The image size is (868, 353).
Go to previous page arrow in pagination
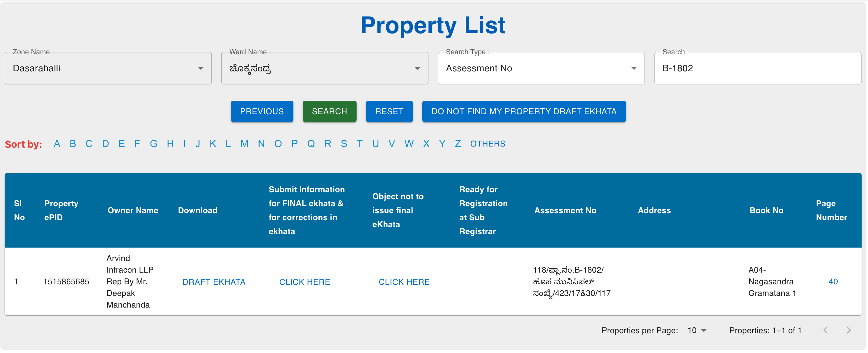826,330
